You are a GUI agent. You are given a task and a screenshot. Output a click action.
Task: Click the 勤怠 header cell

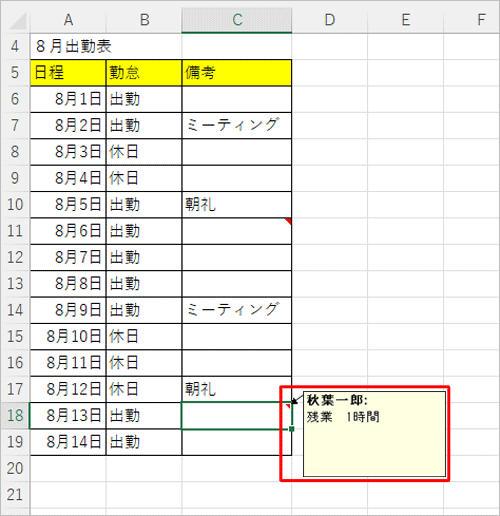pyautogui.click(x=144, y=73)
